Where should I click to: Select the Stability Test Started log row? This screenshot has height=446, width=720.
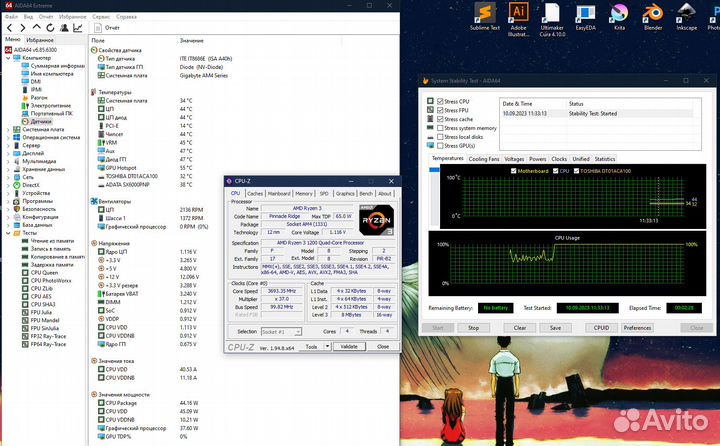tap(596, 113)
